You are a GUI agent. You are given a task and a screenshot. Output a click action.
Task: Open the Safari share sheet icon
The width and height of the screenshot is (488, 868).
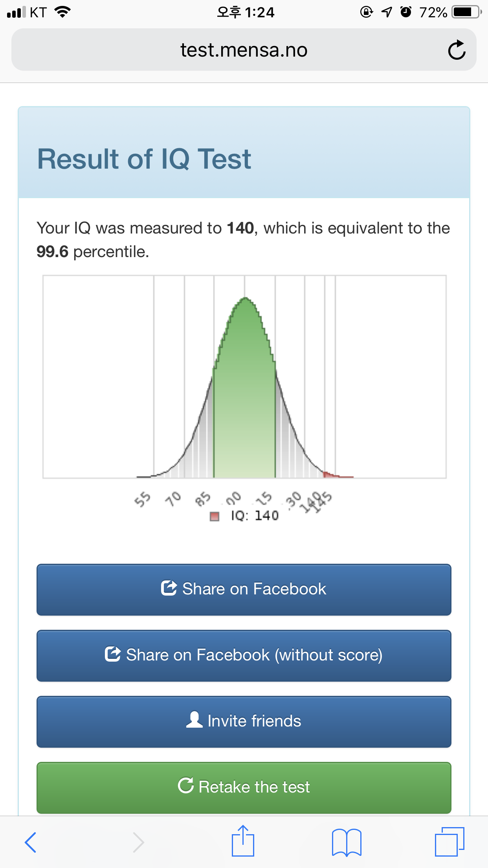tap(243, 841)
